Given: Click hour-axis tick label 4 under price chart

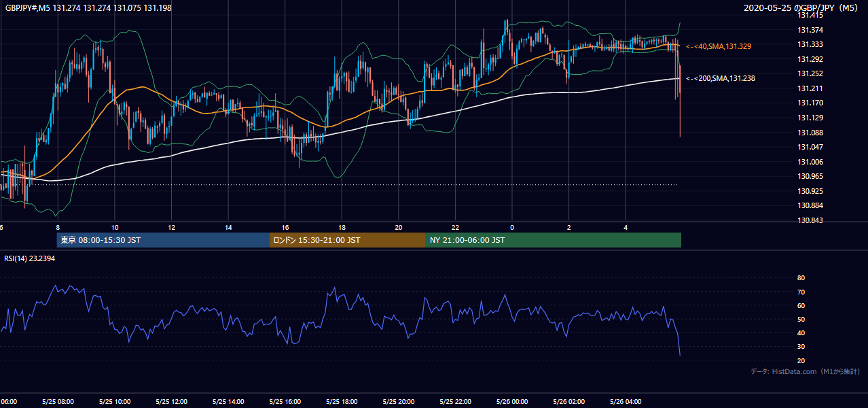Looking at the screenshot, I should (626, 227).
